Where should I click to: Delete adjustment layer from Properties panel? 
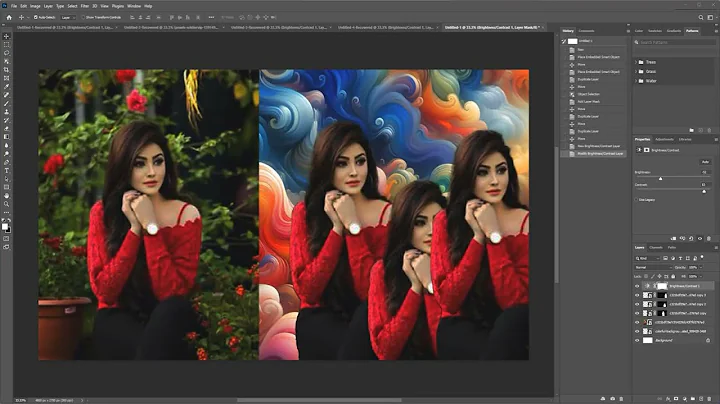709,238
